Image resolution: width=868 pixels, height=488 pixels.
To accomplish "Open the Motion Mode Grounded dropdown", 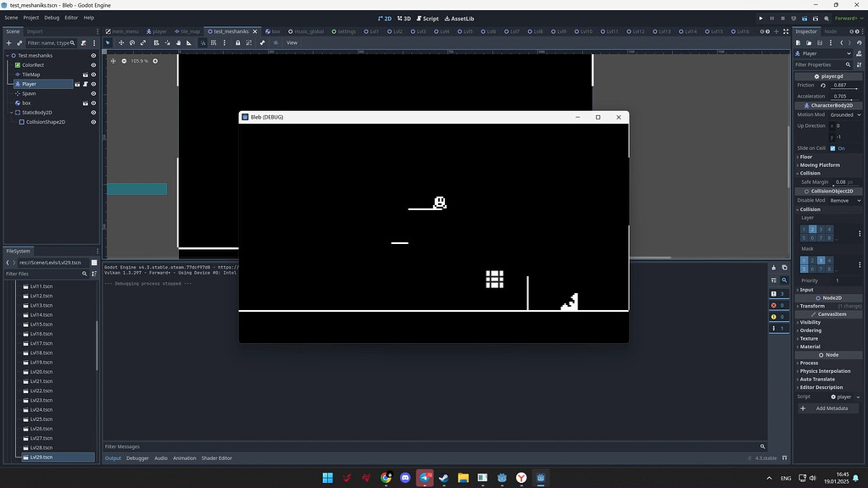I will [845, 114].
